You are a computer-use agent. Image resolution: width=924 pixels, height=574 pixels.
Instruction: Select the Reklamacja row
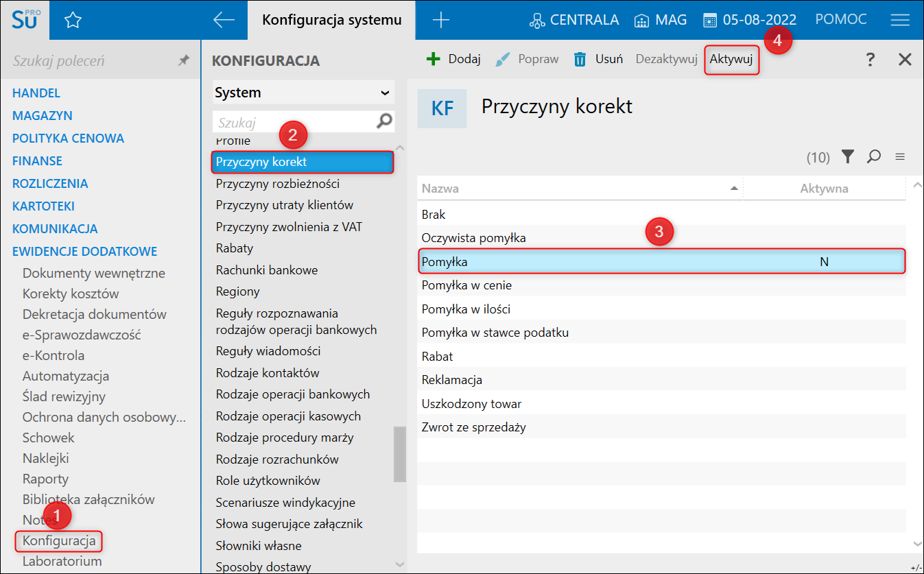[662, 380]
